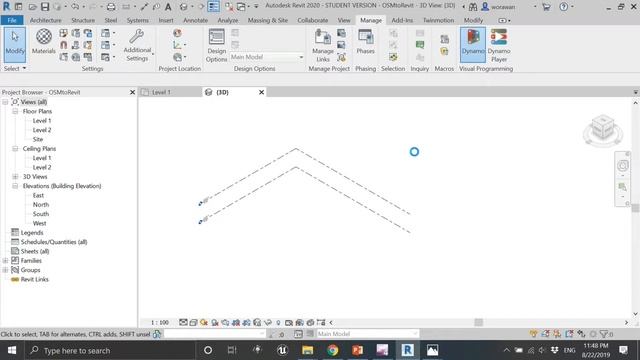This screenshot has width=640, height=360.
Task: Select Schedules/Quantities (all)
Action: 54,242
